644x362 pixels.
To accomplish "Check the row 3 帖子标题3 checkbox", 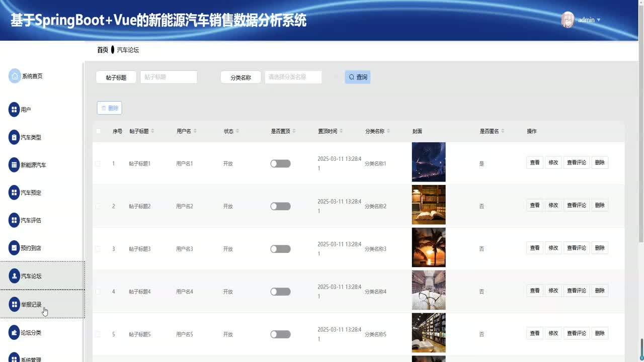I will pyautogui.click(x=98, y=249).
